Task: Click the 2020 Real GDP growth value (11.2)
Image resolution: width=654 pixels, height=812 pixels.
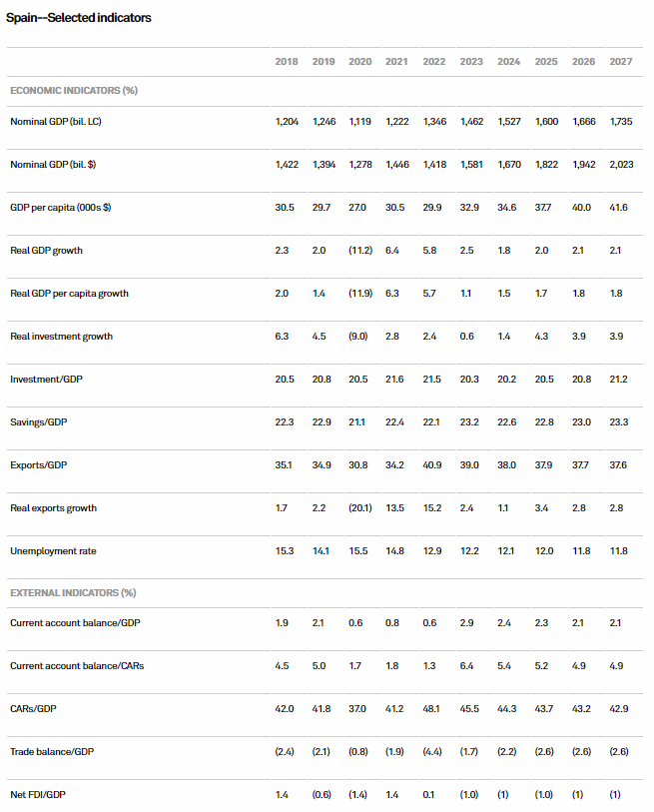Action: click(359, 251)
